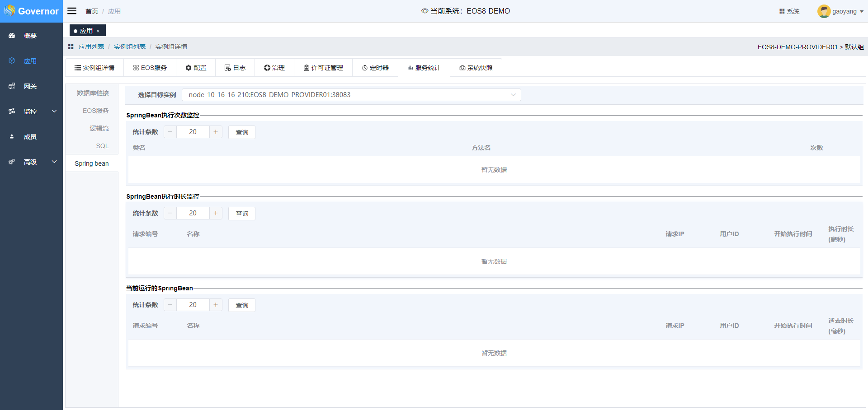Open the 选择目标实例 instance dropdown
The height and width of the screenshot is (410, 868).
click(351, 95)
